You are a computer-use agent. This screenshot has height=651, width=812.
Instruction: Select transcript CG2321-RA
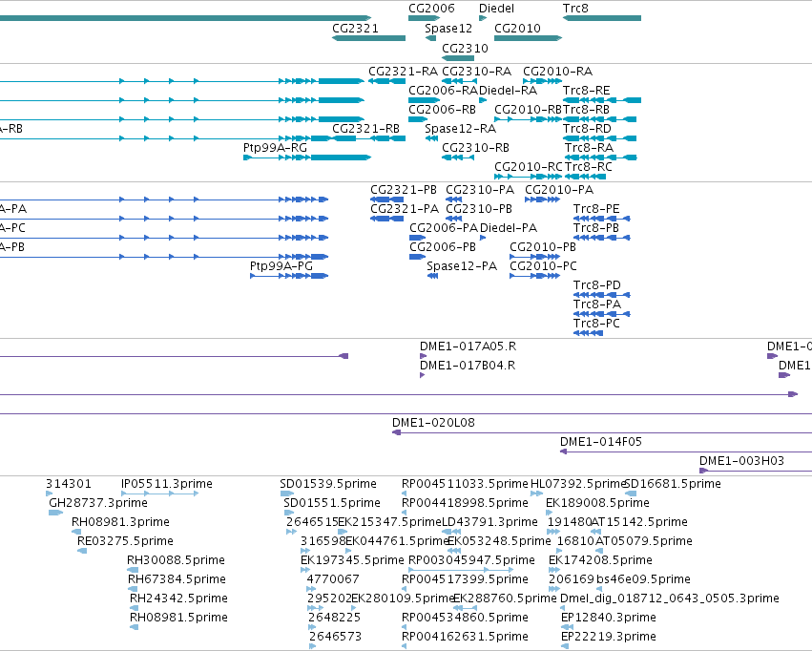coord(386,81)
